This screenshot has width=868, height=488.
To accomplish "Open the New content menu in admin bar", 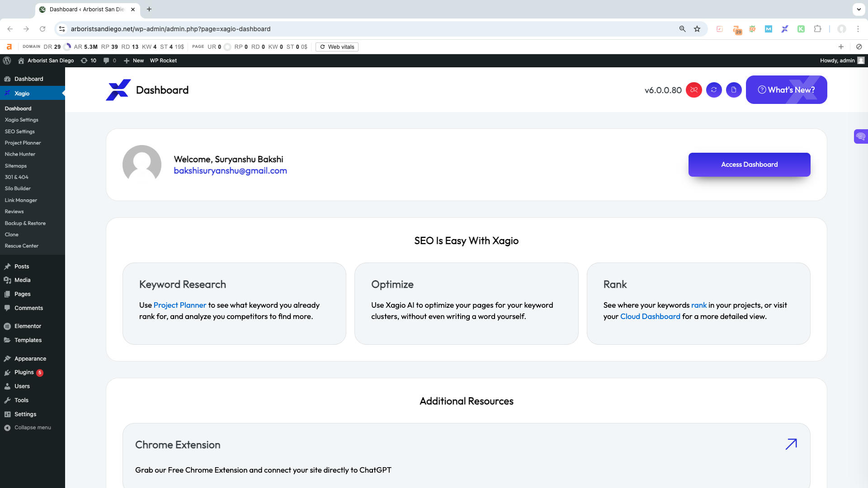I will click(134, 61).
